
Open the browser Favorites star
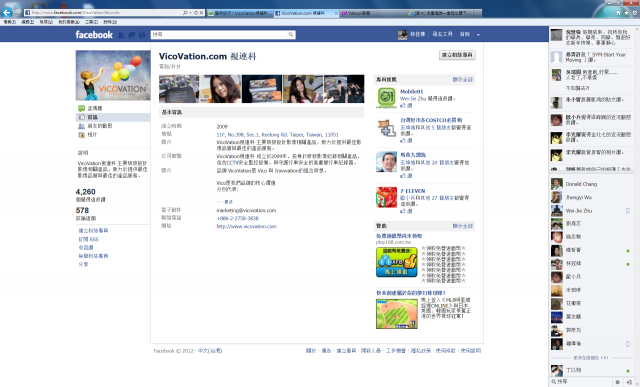[626, 13]
